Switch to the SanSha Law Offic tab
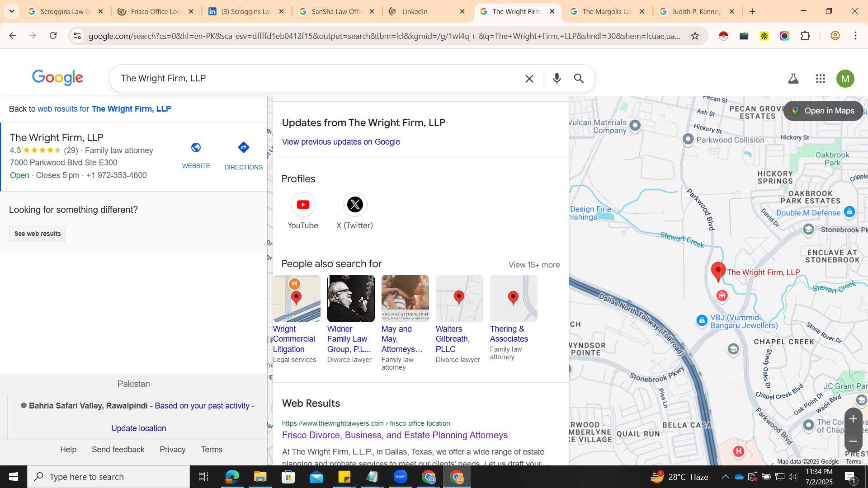This screenshot has height=488, width=868. [x=337, y=12]
